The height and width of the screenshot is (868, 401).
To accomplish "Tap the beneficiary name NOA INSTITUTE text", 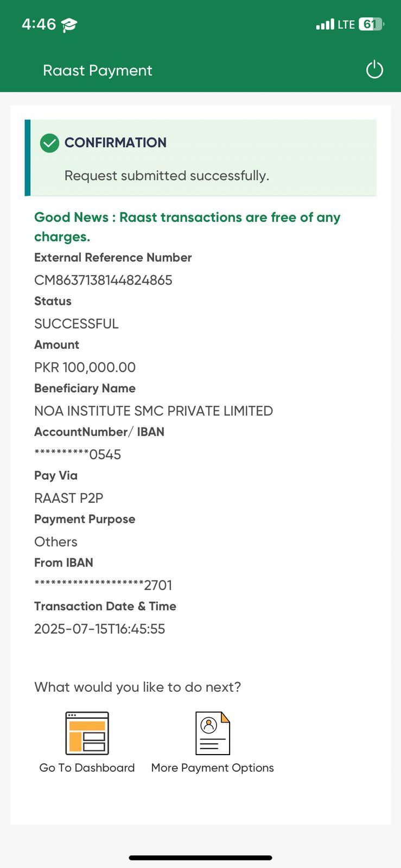I will coord(154,411).
